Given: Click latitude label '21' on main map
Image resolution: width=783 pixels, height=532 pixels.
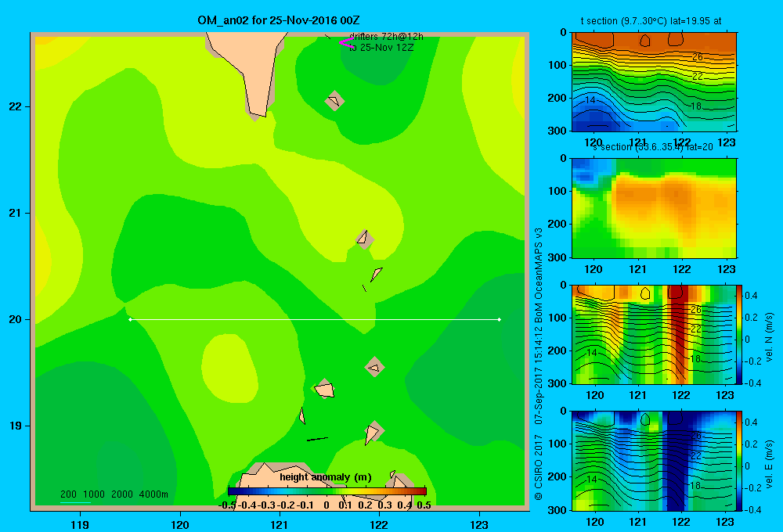Looking at the screenshot, I should pos(16,213).
